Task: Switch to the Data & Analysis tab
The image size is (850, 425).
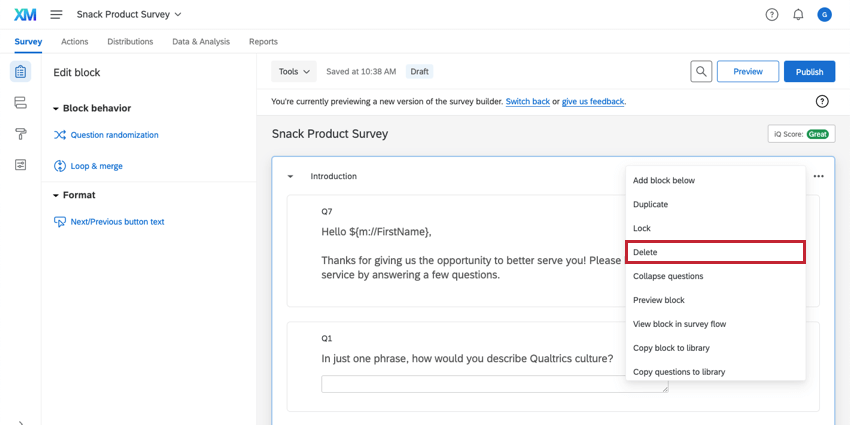Action: [201, 42]
